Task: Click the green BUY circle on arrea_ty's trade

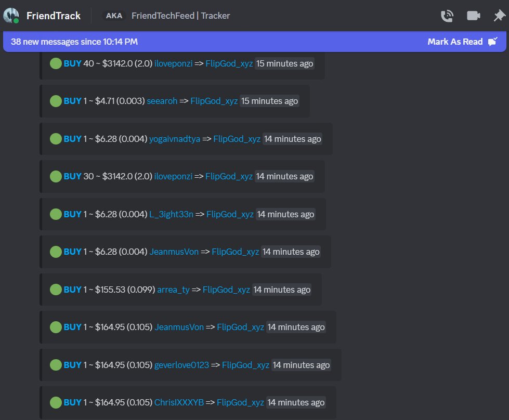Action: [x=56, y=290]
